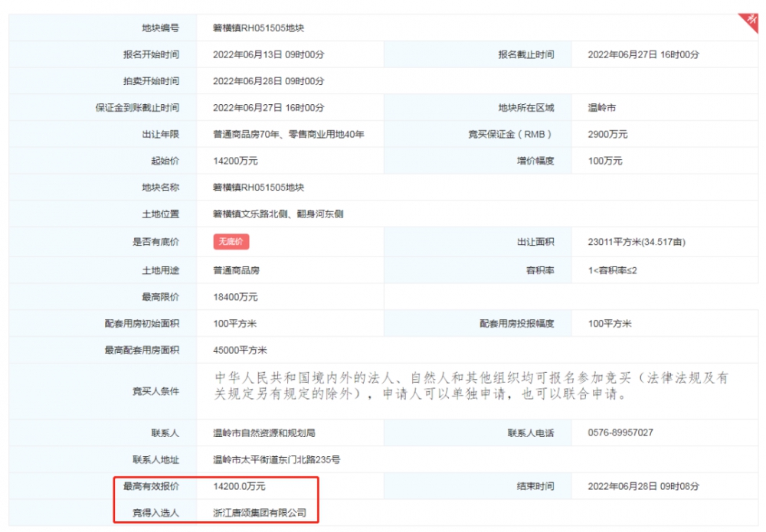Click the 地块名称 label
Screen dimensions: 766x532
(x=160, y=188)
